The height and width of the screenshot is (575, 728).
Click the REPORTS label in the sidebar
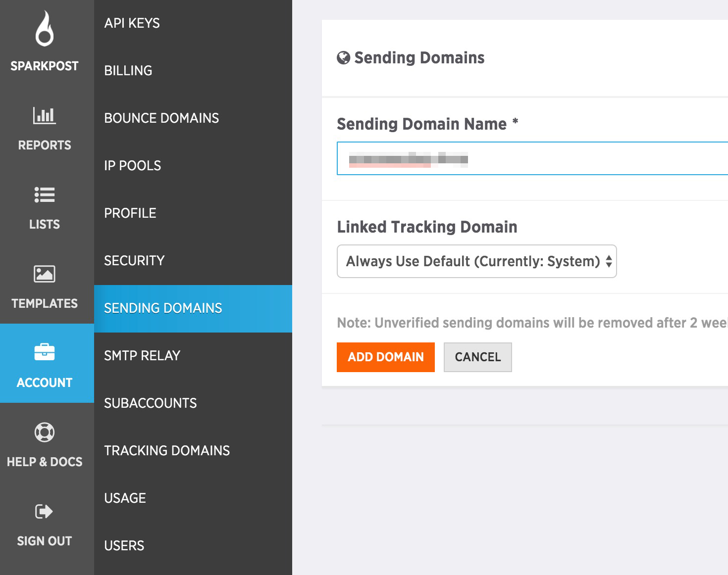[45, 145]
